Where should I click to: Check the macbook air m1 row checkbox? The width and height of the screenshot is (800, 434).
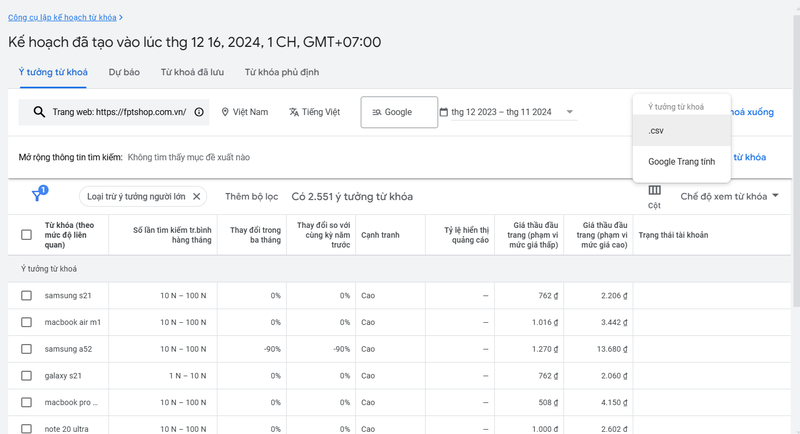[27, 322]
